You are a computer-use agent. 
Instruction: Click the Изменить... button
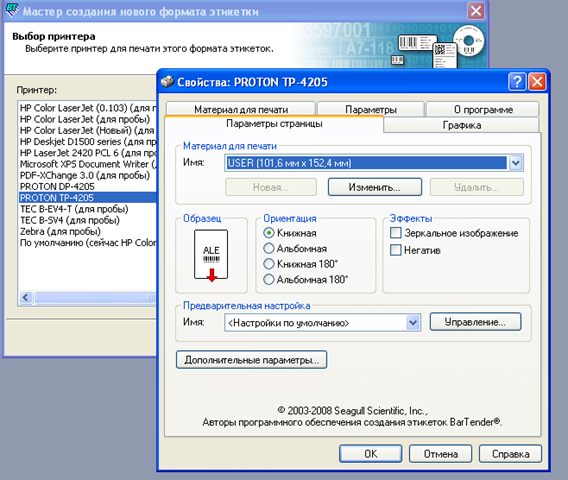pos(375,187)
